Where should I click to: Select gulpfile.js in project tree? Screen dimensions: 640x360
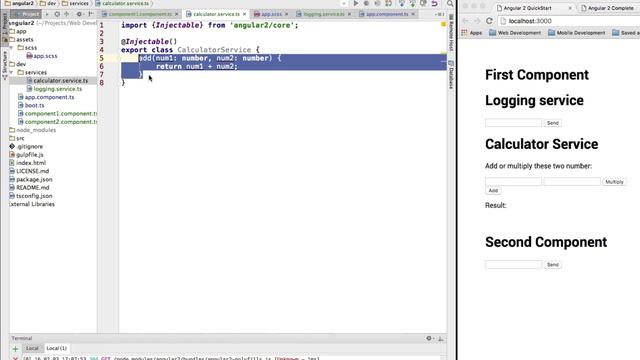point(26,155)
